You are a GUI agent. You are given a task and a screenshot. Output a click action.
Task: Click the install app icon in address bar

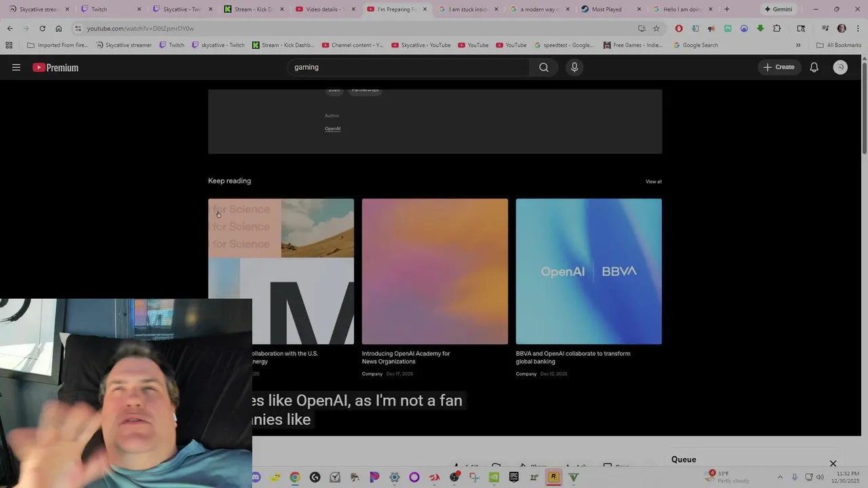[x=642, y=28]
